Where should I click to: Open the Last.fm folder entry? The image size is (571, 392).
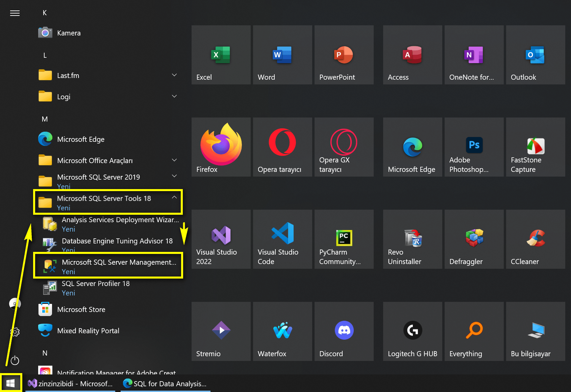click(108, 75)
